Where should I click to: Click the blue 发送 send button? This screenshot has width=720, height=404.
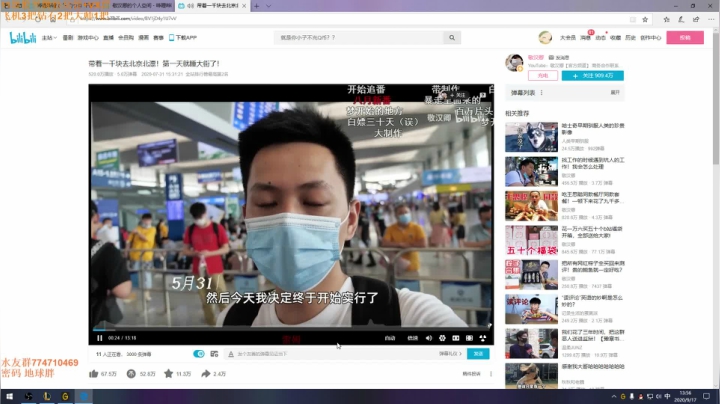478,354
